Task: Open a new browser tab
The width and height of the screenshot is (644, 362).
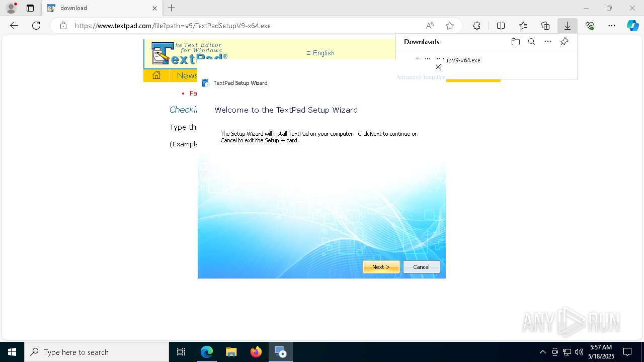Action: [x=172, y=8]
